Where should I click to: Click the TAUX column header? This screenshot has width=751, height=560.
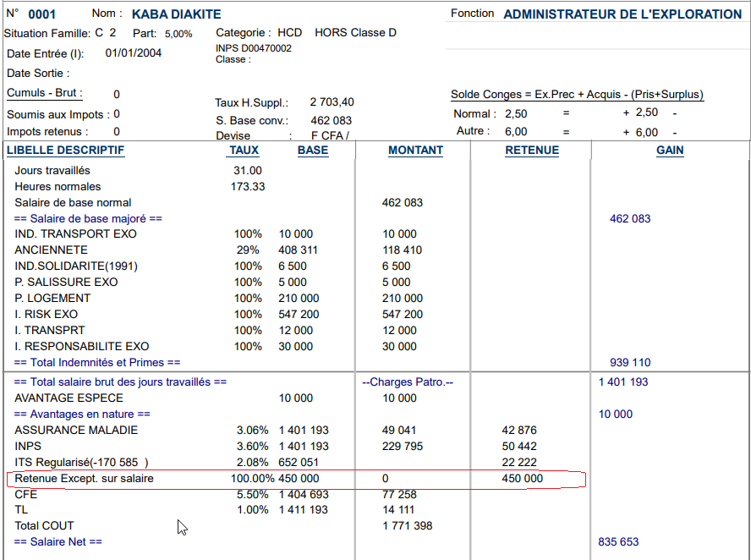coord(244,151)
